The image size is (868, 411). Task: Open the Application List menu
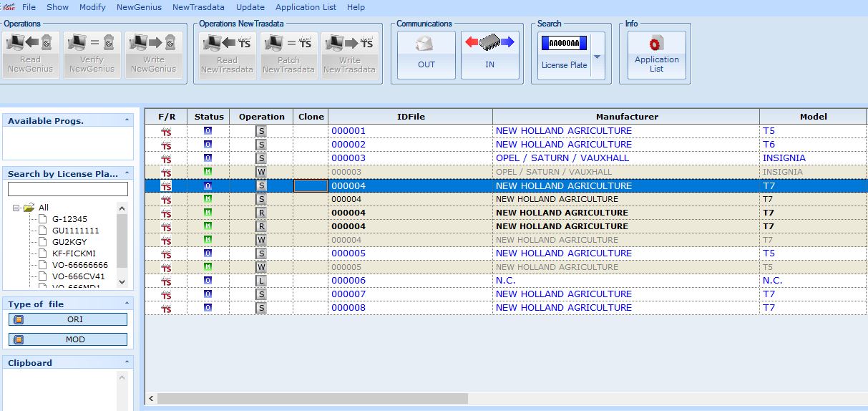click(306, 7)
